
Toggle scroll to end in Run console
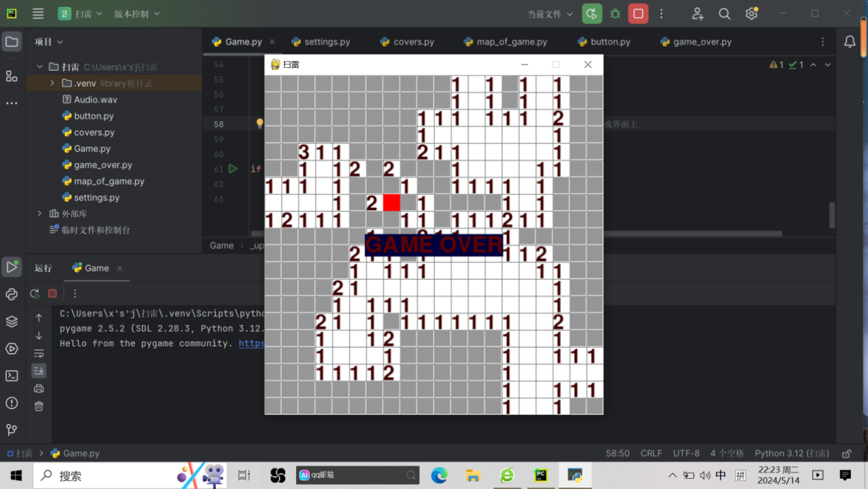pyautogui.click(x=39, y=371)
